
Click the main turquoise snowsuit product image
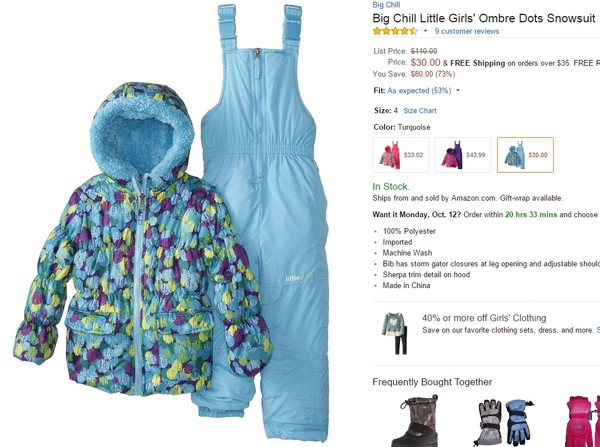171,223
